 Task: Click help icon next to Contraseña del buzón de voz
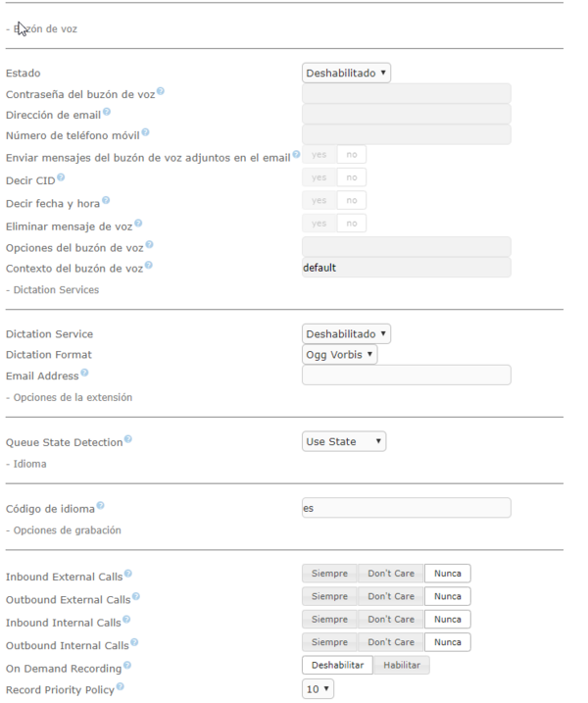click(160, 91)
